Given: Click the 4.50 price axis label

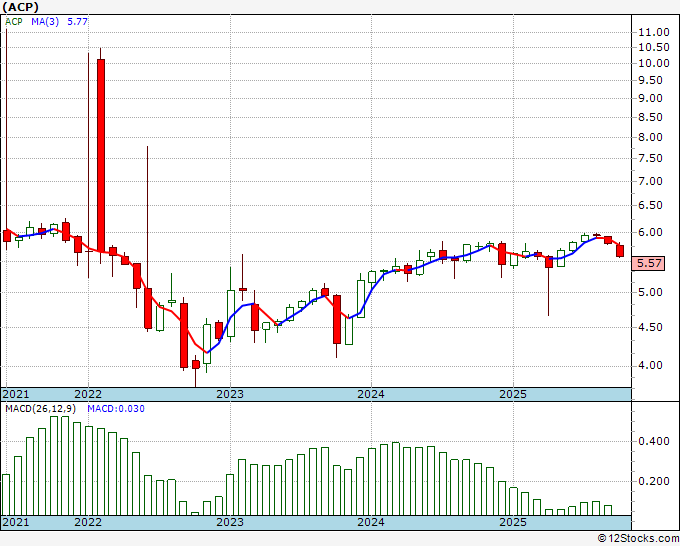Looking at the screenshot, I should [x=650, y=327].
